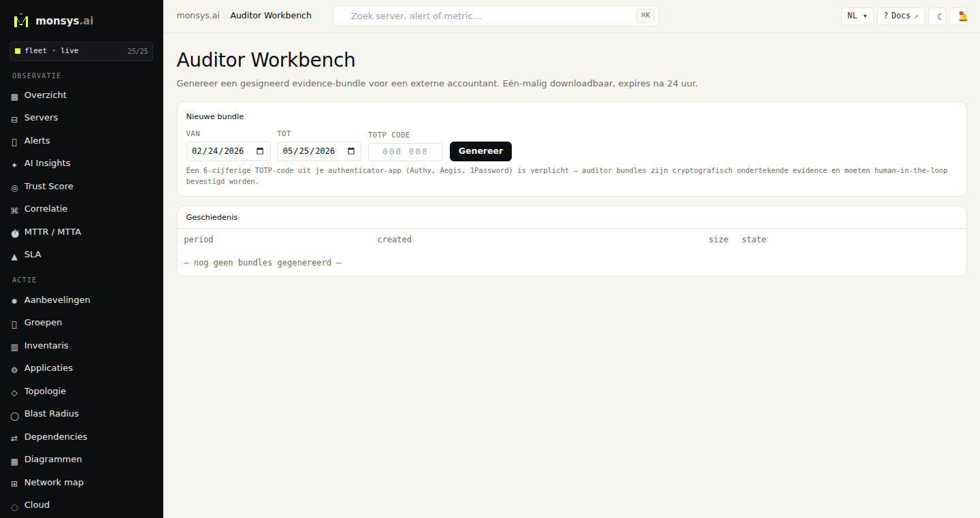Click the monsys.ai breadcrumb link
The width and height of the screenshot is (980, 518).
198,16
